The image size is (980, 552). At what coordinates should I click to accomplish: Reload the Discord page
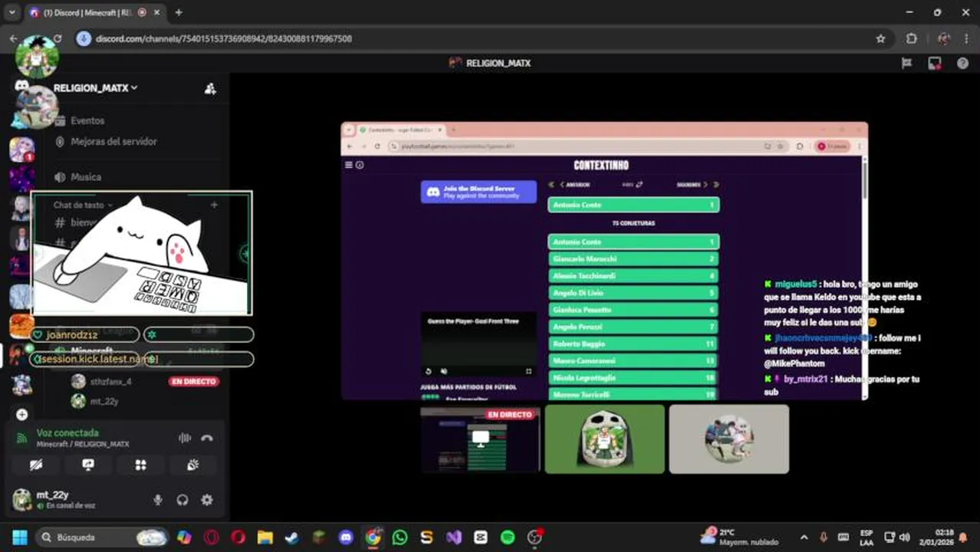(57, 38)
